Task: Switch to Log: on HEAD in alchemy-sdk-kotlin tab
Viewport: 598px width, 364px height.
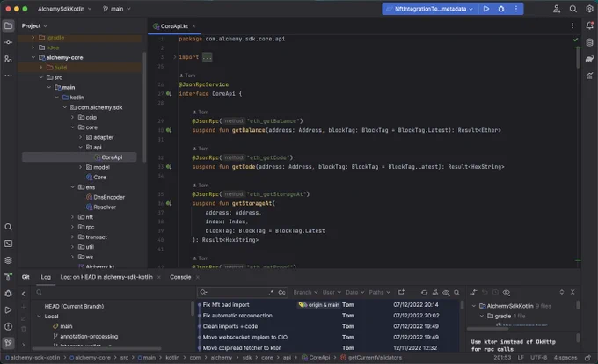Action: 106,277
